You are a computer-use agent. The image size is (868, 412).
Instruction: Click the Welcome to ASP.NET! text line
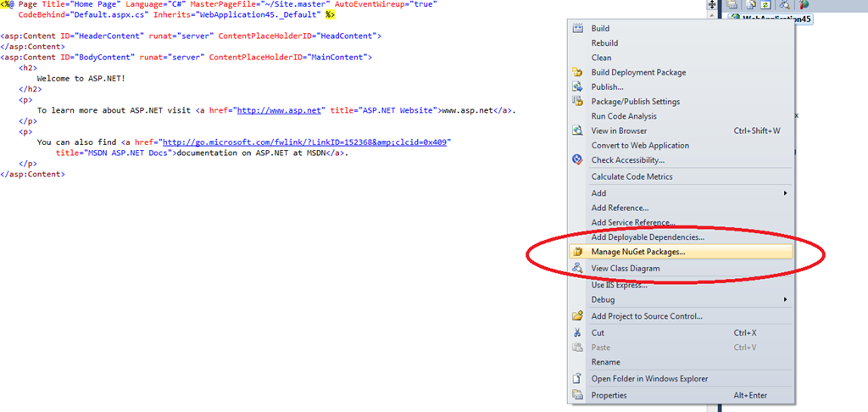tap(81, 78)
